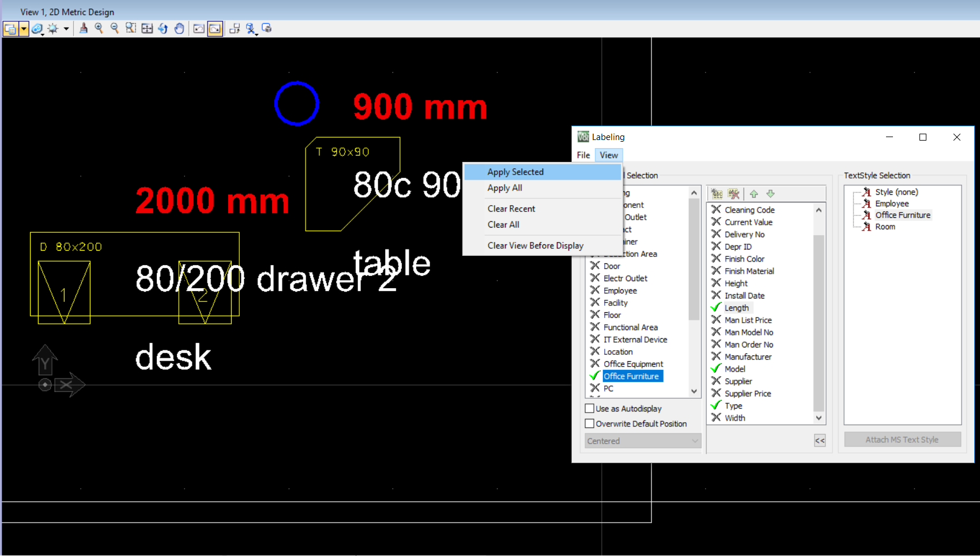The image size is (980, 556).
Task: Activate the Pan View hand tool
Action: click(179, 28)
